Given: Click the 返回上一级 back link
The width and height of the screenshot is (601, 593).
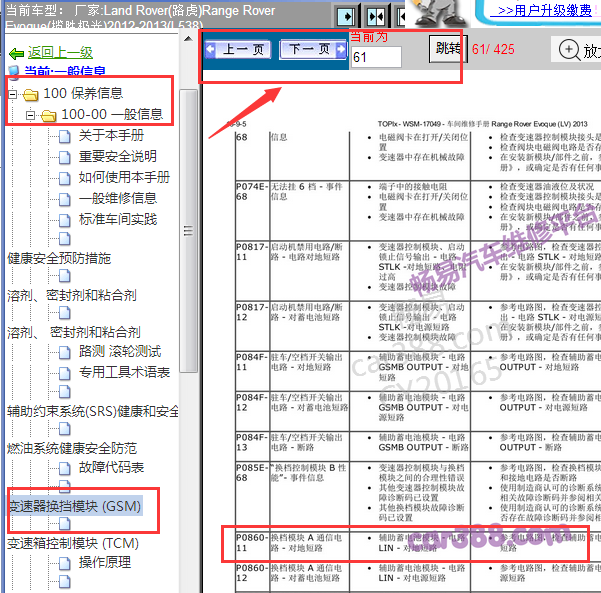Looking at the screenshot, I should pos(60,53).
